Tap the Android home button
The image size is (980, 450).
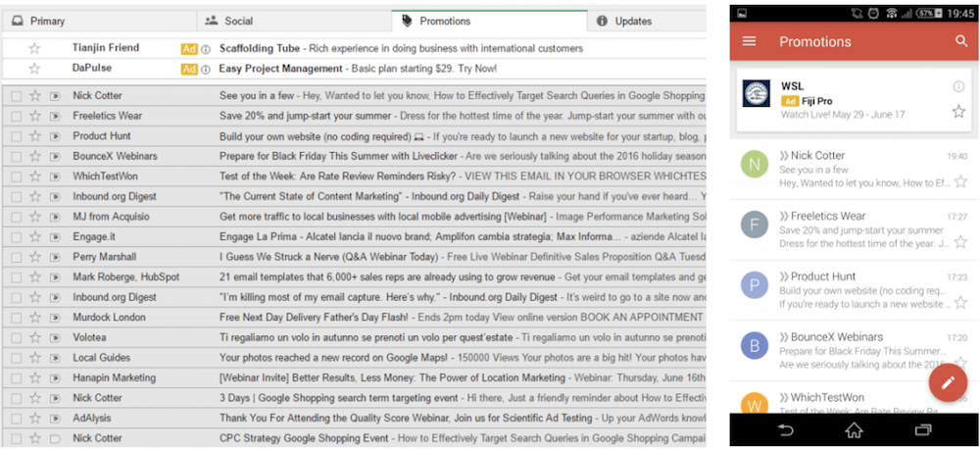pyautogui.click(x=854, y=430)
